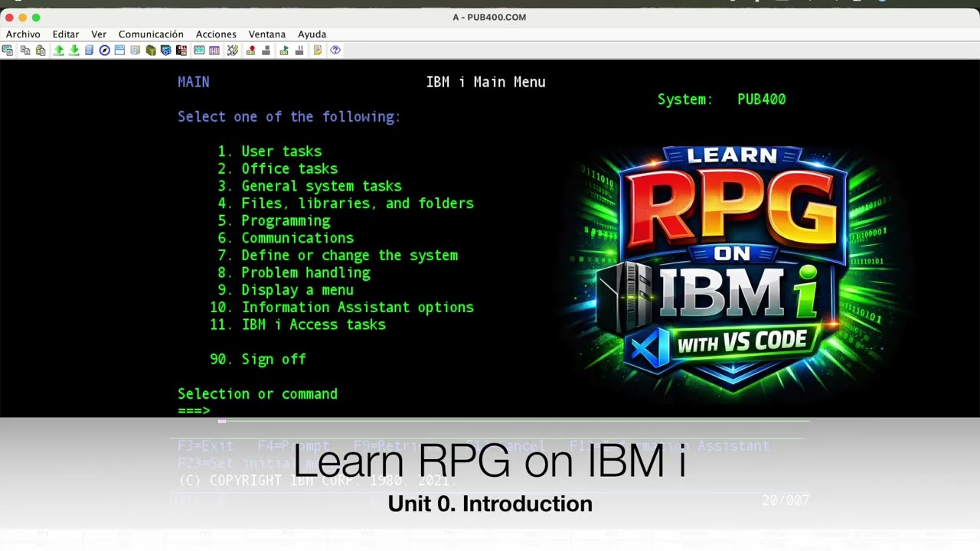Click the red close window button
This screenshot has height=551, width=980.
coord(9,18)
